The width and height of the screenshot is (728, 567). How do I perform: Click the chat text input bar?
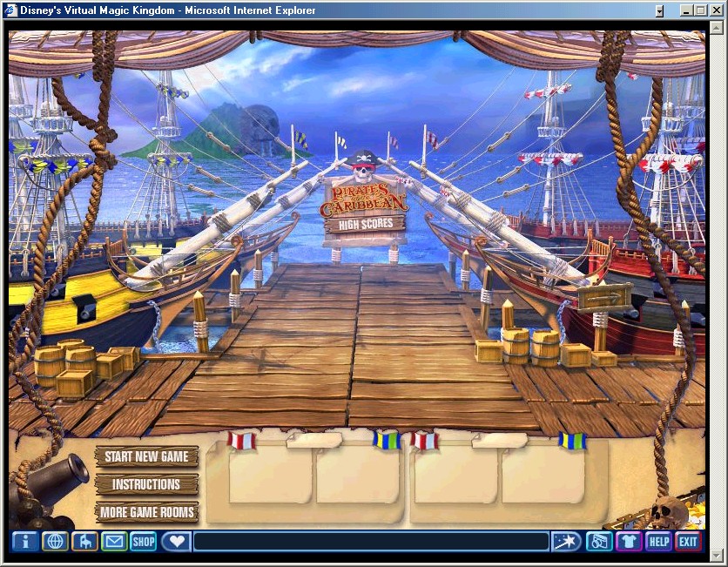pyautogui.click(x=371, y=542)
